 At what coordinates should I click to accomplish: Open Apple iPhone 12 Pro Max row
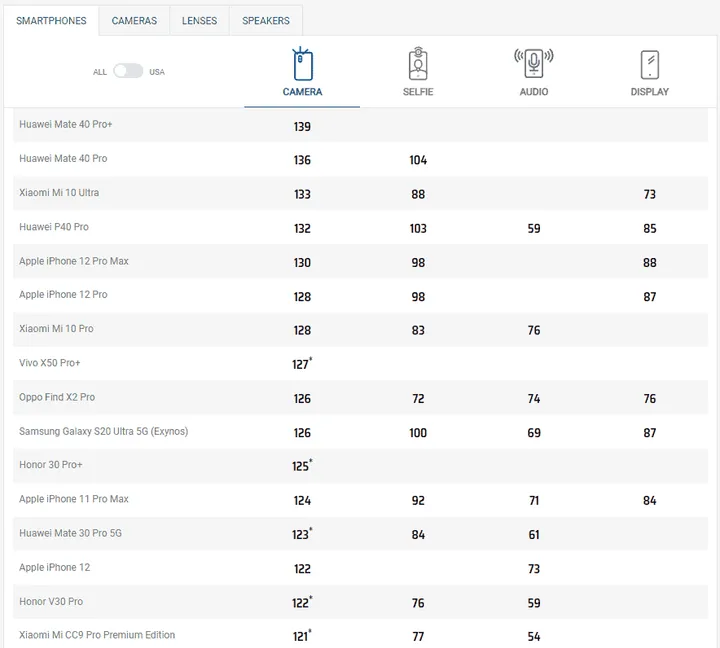(74, 261)
